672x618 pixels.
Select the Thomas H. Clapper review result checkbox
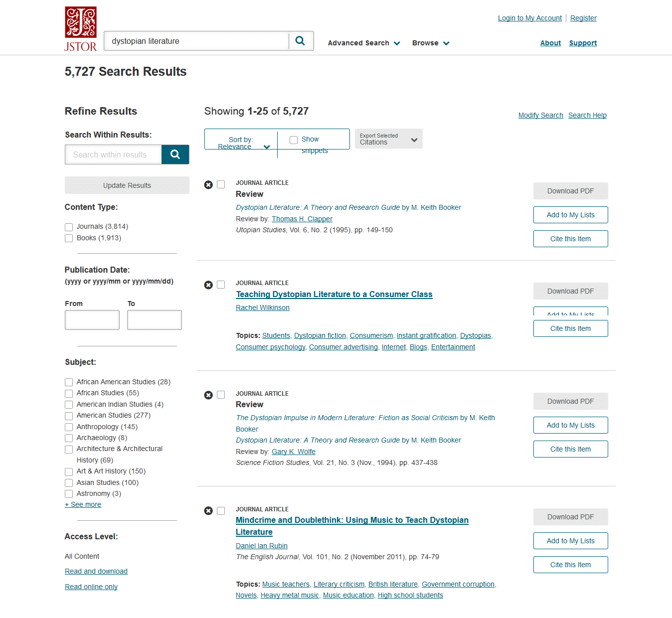tap(221, 184)
